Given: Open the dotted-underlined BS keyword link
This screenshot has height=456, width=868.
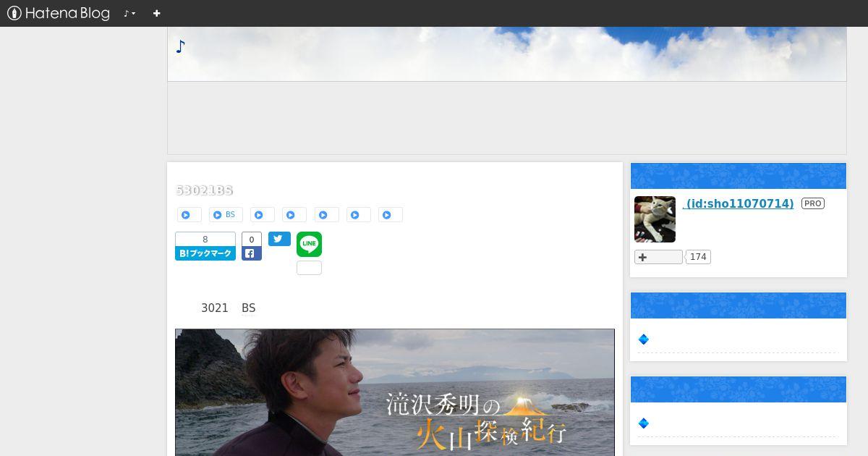Looking at the screenshot, I should point(248,308).
